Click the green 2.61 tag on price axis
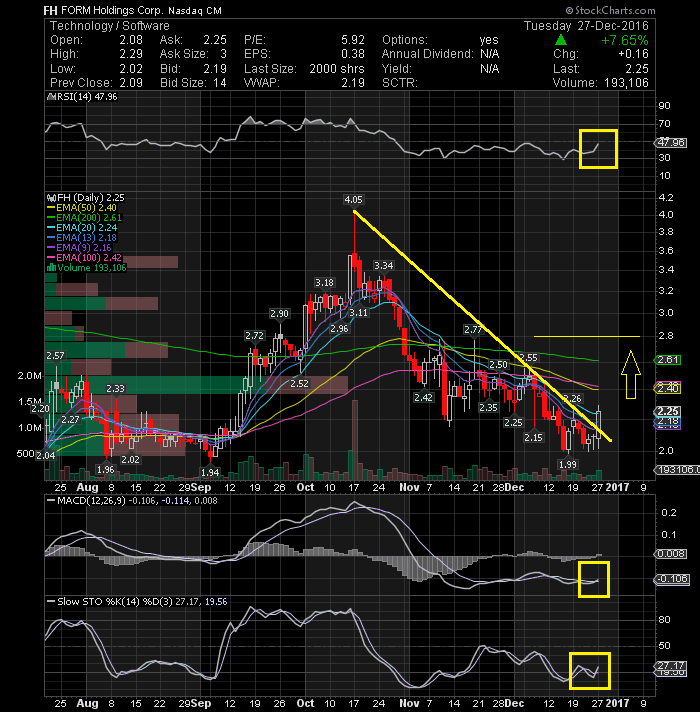Viewport: 700px width, 712px height. tap(668, 360)
